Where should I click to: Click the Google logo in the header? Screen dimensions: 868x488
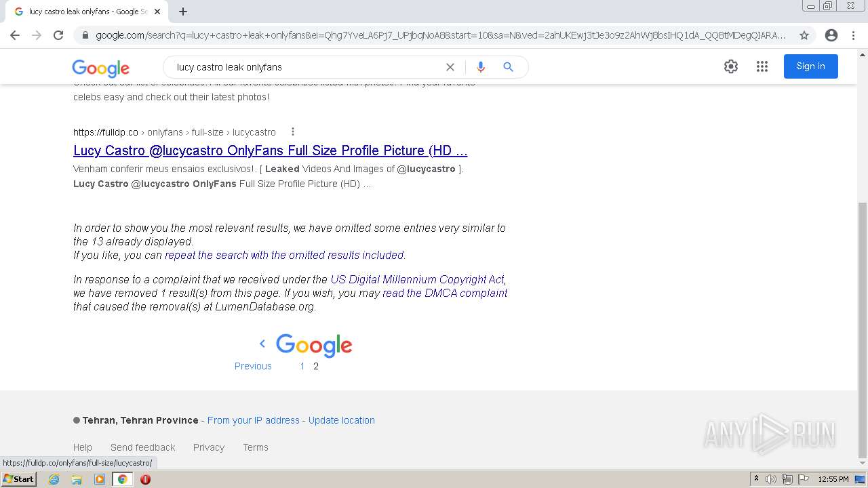tap(101, 68)
